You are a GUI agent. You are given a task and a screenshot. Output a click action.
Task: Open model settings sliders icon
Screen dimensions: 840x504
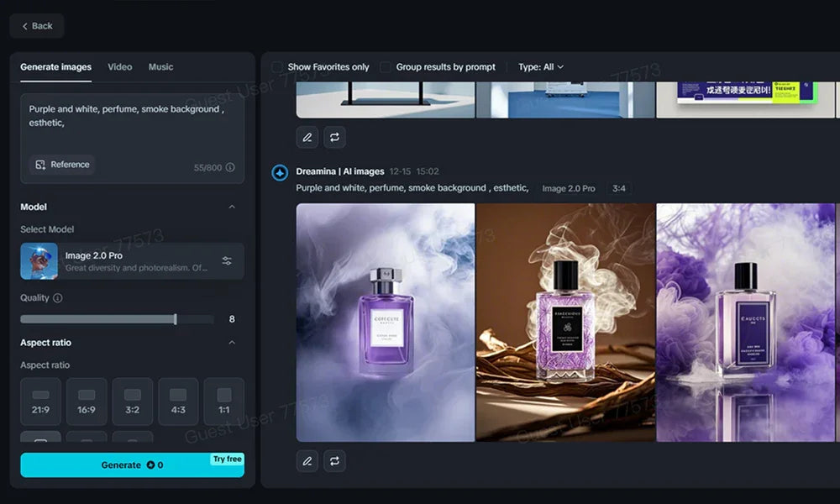click(227, 261)
